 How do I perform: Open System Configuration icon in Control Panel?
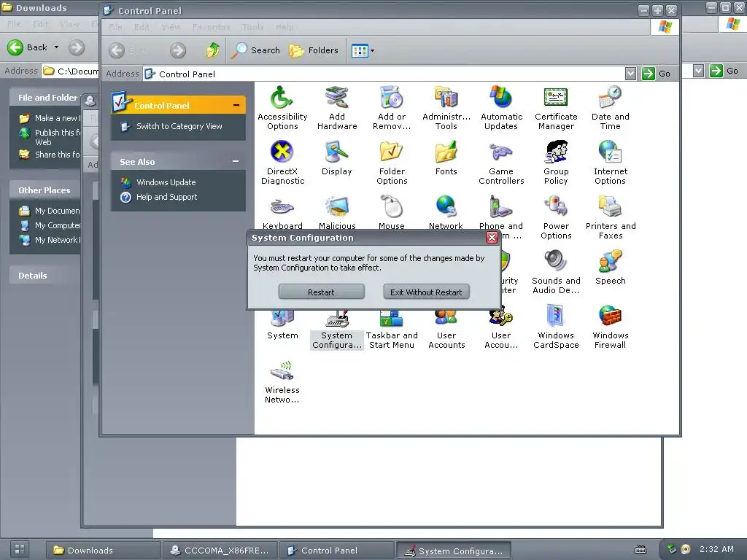tap(337, 330)
